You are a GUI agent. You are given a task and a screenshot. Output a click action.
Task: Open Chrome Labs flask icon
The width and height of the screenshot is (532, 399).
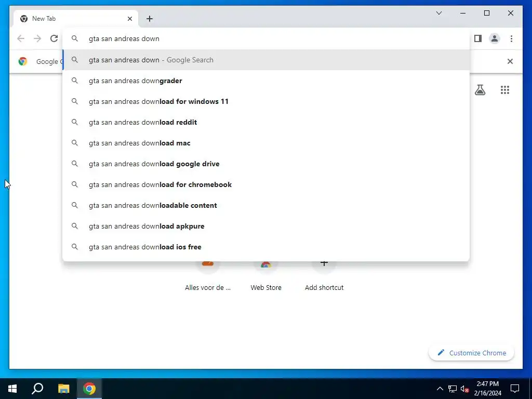click(x=480, y=90)
